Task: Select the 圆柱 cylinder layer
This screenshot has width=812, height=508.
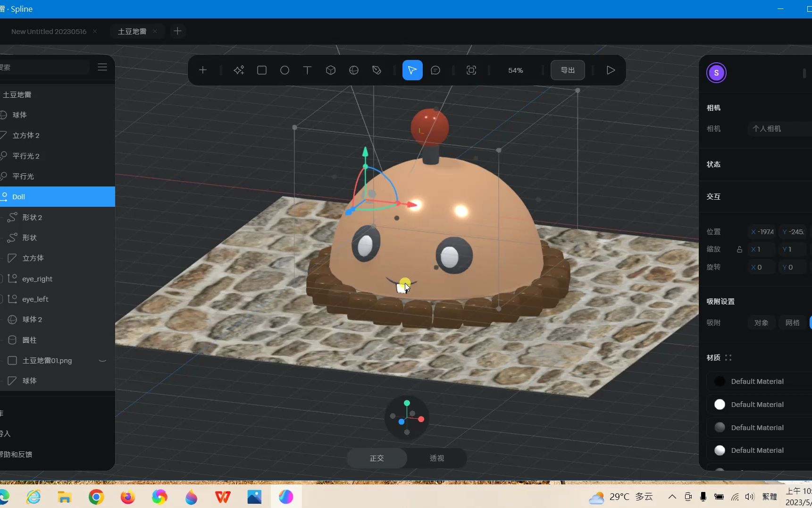Action: 58,340
